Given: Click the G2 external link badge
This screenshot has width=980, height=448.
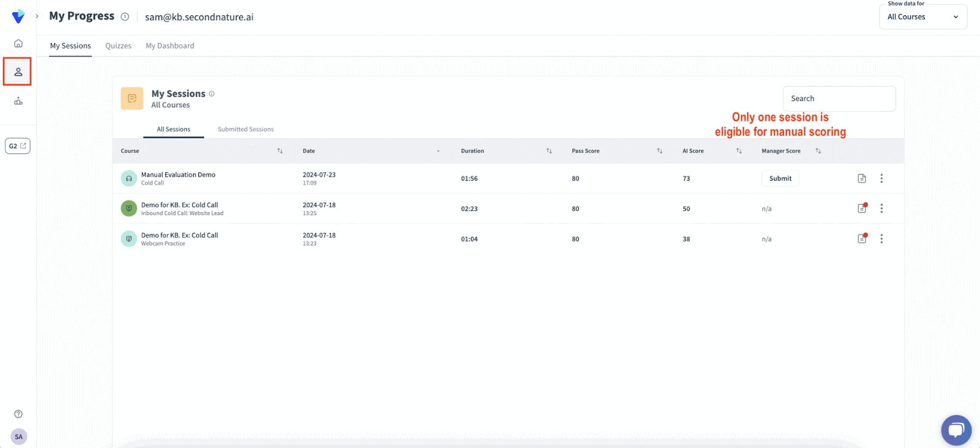Looking at the screenshot, I should click(18, 146).
